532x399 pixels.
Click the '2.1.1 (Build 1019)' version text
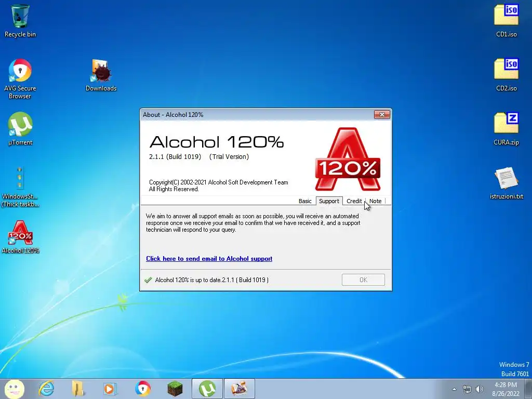[175, 157]
